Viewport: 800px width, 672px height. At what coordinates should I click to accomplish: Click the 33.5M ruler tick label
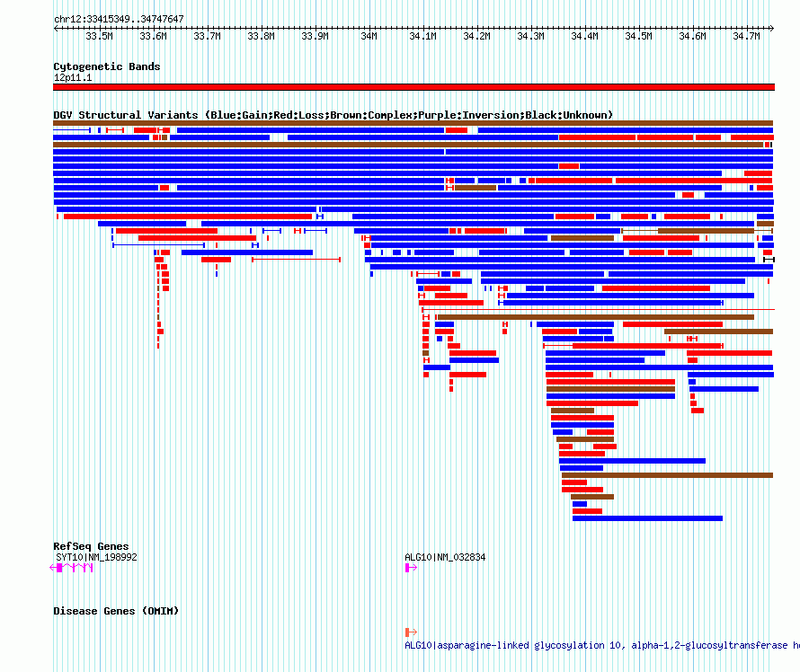[99, 36]
